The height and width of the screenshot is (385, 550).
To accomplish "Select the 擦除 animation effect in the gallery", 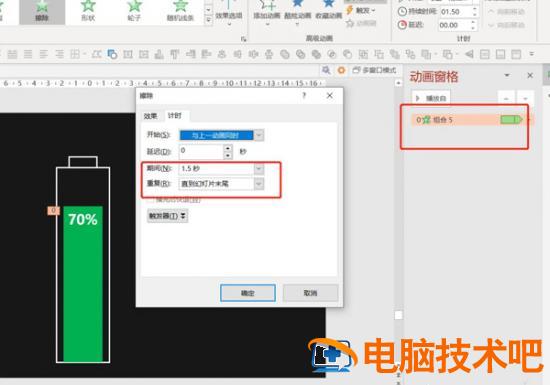I will pos(42,12).
